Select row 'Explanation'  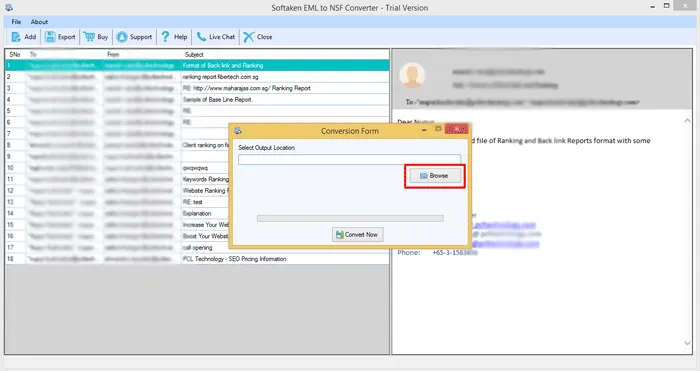tap(117, 213)
